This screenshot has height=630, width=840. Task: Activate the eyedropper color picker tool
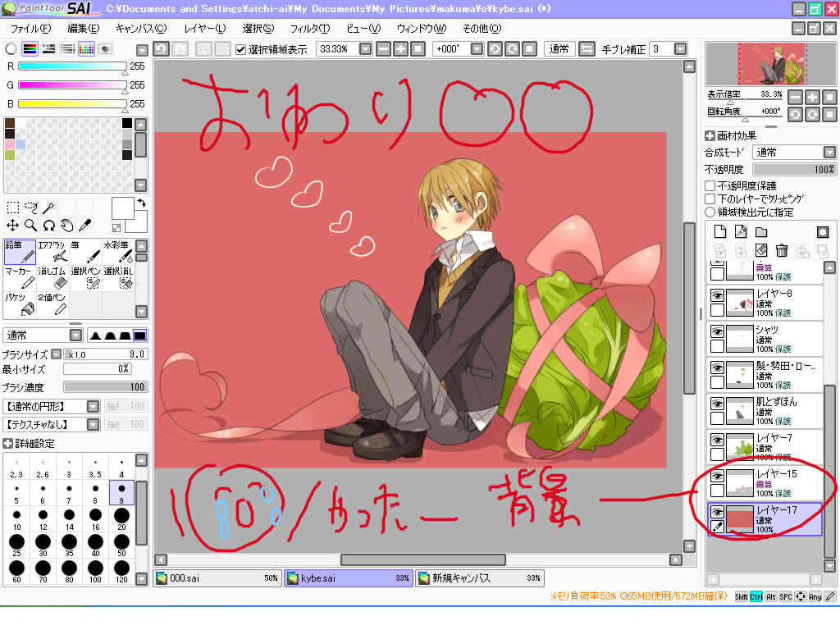(84, 226)
